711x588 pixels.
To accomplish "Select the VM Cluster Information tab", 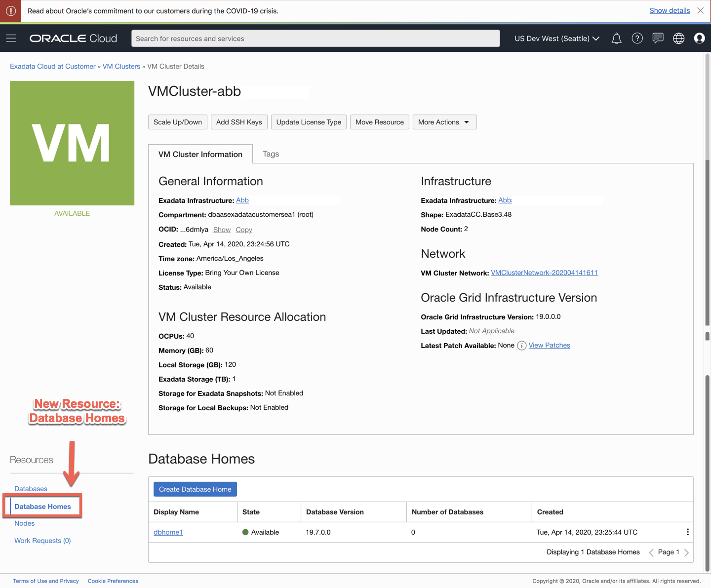I will 200,154.
